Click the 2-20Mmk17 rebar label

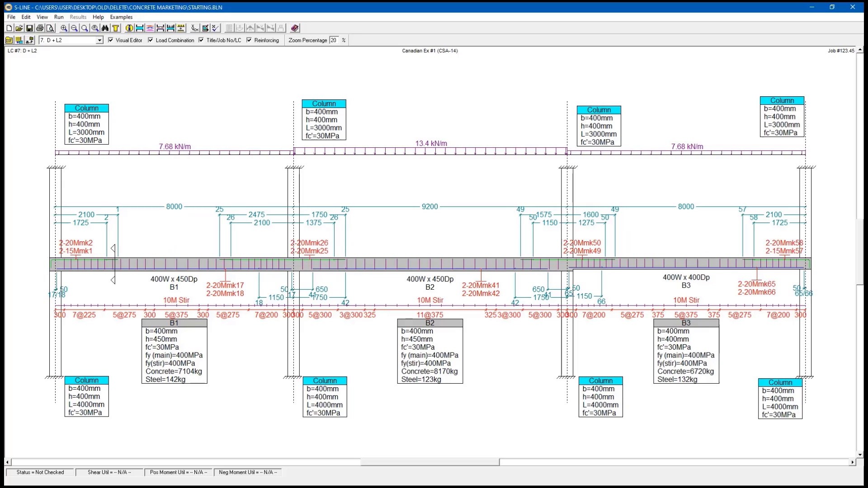coord(225,285)
